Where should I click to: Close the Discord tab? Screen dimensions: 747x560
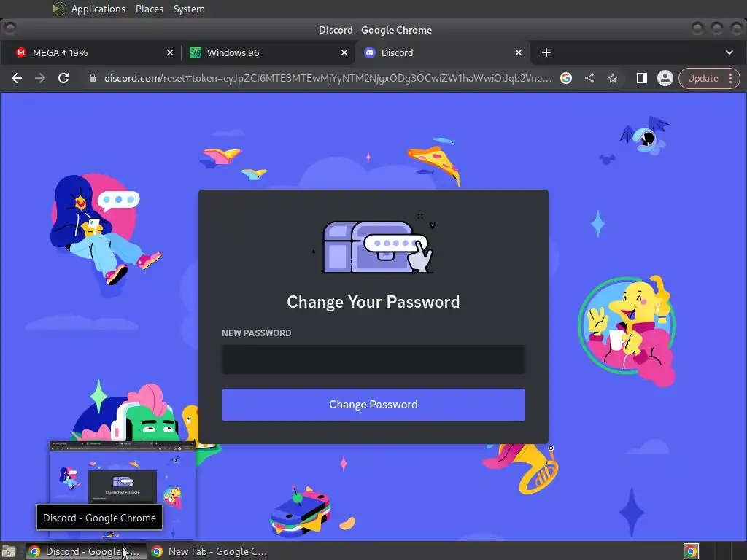pos(519,52)
